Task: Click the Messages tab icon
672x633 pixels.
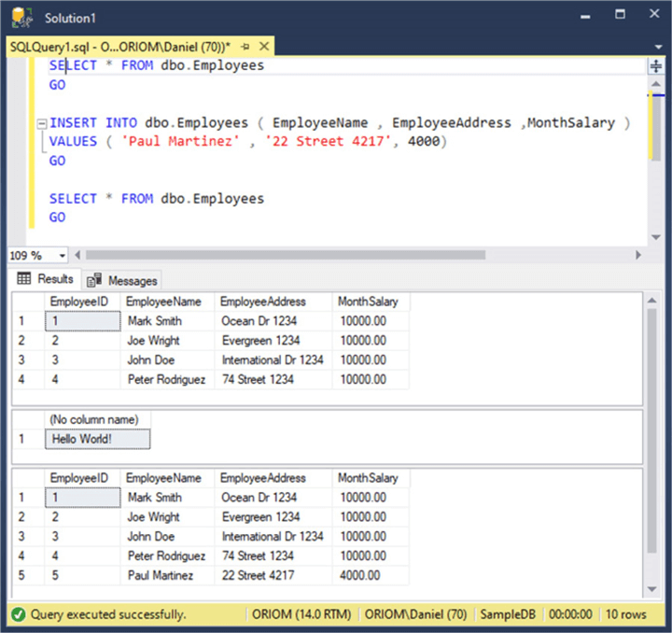Action: click(x=93, y=280)
